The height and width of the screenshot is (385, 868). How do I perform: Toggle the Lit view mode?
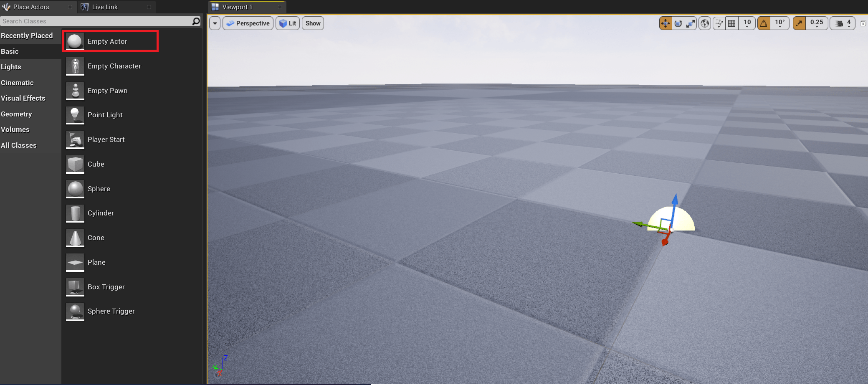[287, 23]
